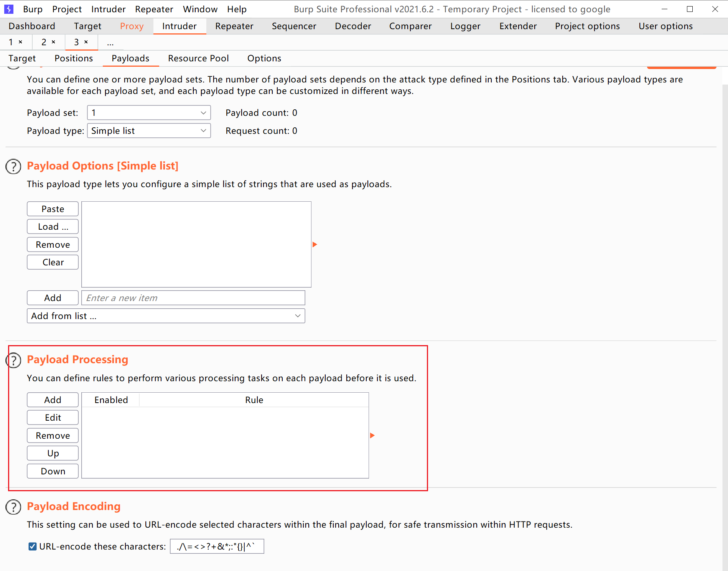Open the Intruder menu in menu bar
The width and height of the screenshot is (728, 571).
click(109, 9)
